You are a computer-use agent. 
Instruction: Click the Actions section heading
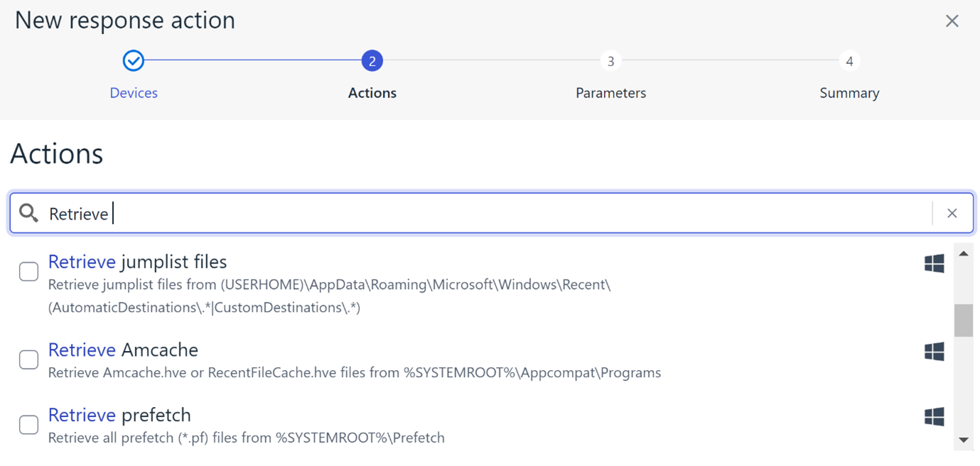coord(57,153)
